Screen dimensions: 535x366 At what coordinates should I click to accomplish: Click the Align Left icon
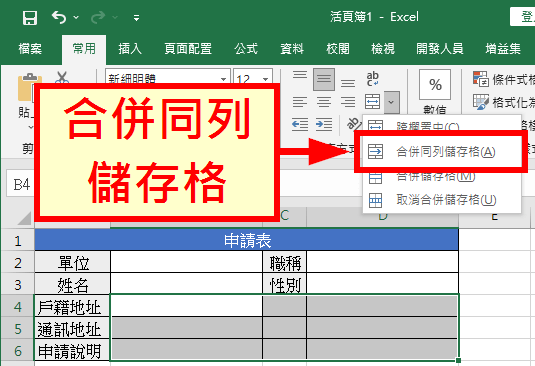pos(300,102)
